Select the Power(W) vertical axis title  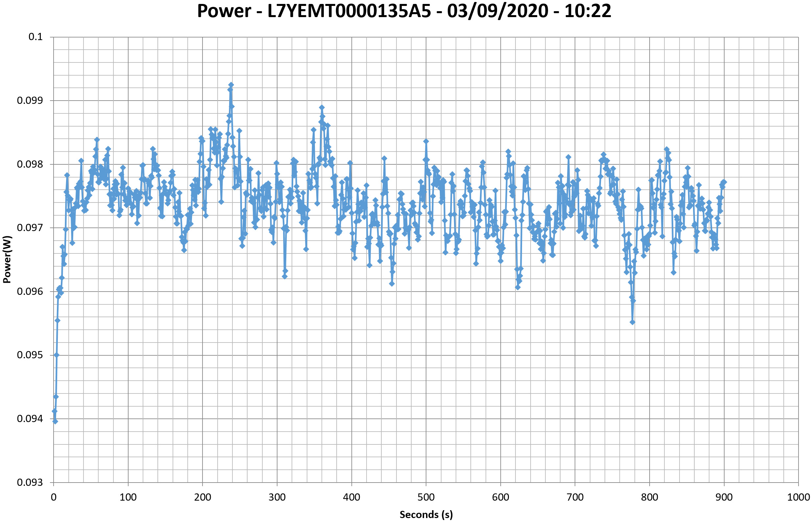click(x=7, y=259)
